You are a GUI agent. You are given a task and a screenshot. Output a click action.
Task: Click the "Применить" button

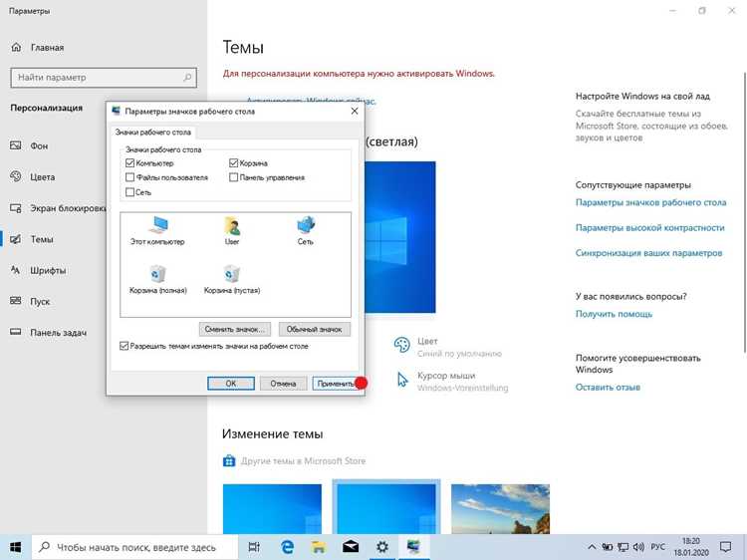click(336, 384)
